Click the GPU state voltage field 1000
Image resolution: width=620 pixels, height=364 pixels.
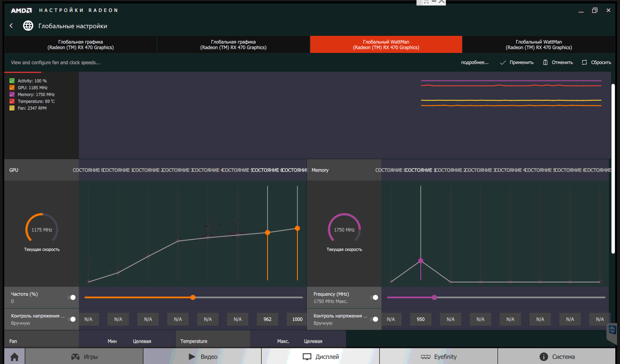pos(297,319)
